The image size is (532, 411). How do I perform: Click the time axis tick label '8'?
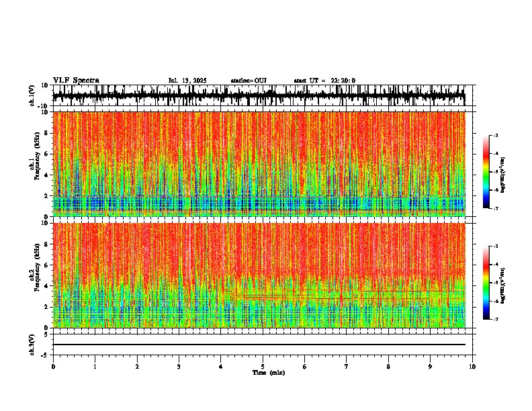click(388, 367)
